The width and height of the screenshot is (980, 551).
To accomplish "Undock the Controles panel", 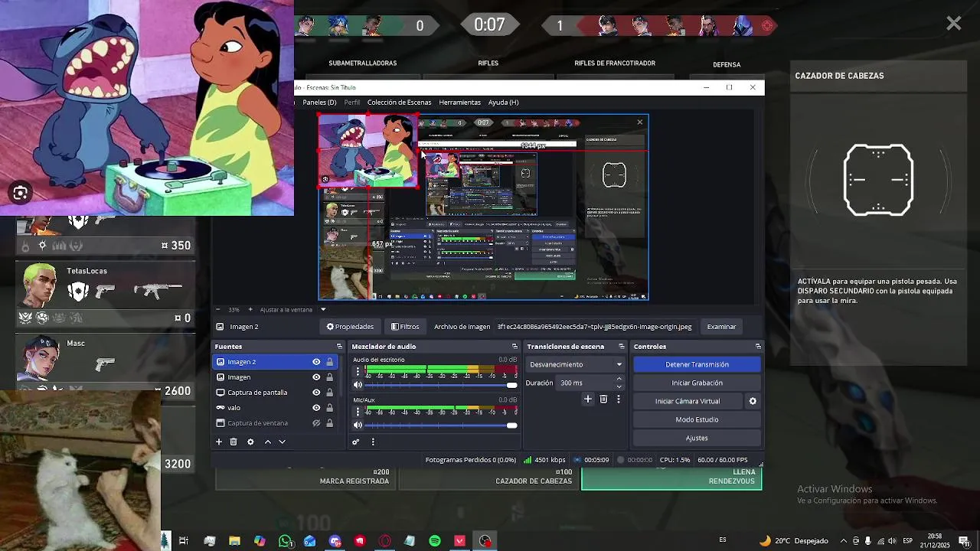I will (x=758, y=347).
